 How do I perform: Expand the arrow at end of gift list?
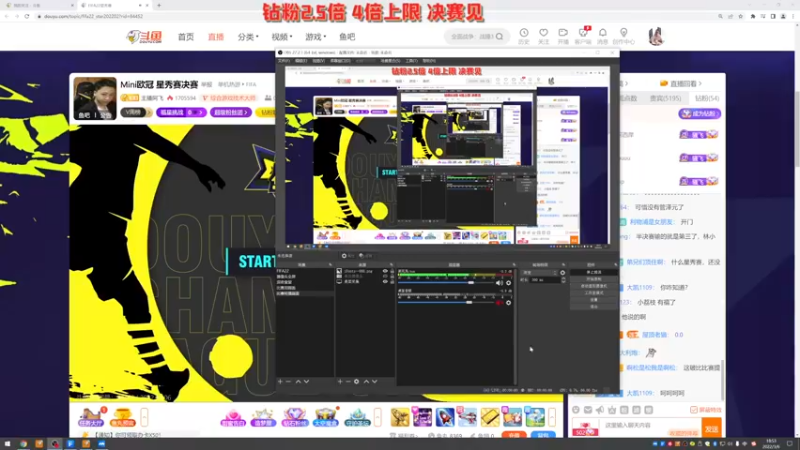click(552, 417)
